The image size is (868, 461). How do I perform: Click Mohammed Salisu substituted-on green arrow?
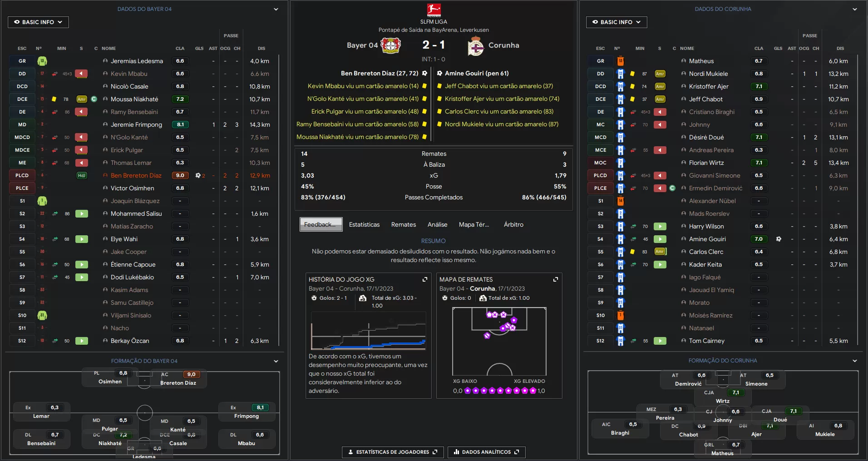82,213
